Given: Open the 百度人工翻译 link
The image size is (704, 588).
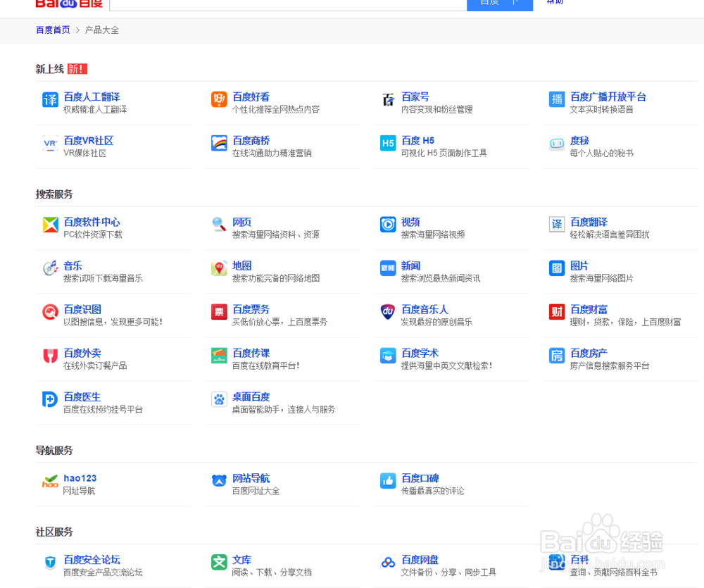Looking at the screenshot, I should 92,97.
